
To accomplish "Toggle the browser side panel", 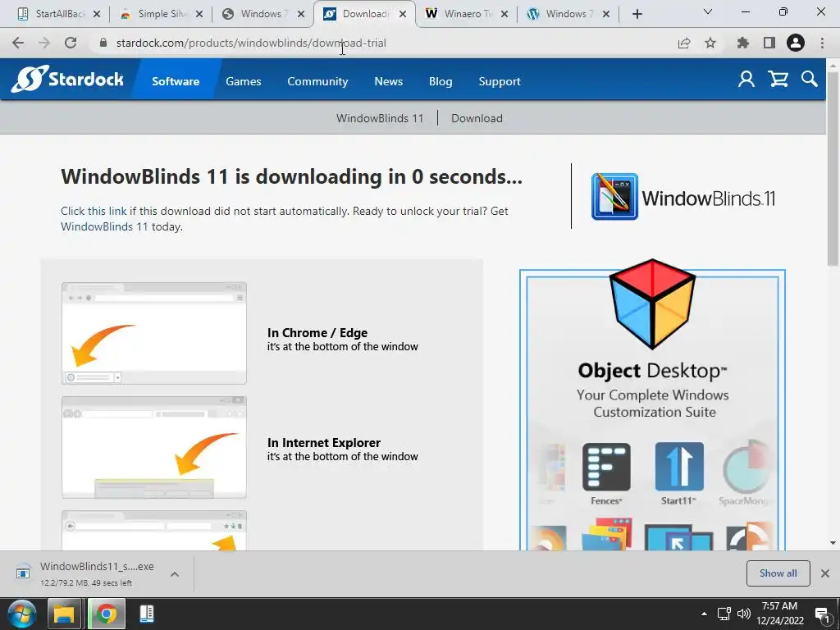I will 769,43.
